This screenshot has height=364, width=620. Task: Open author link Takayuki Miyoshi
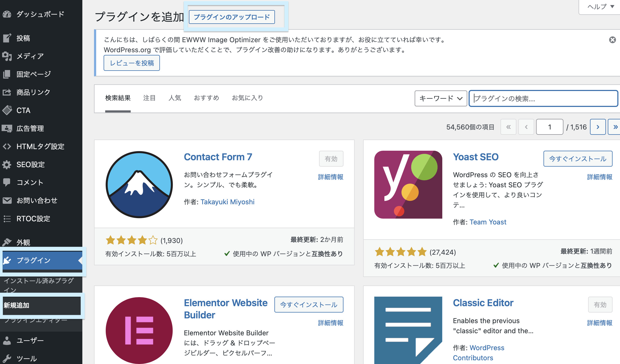(x=227, y=202)
